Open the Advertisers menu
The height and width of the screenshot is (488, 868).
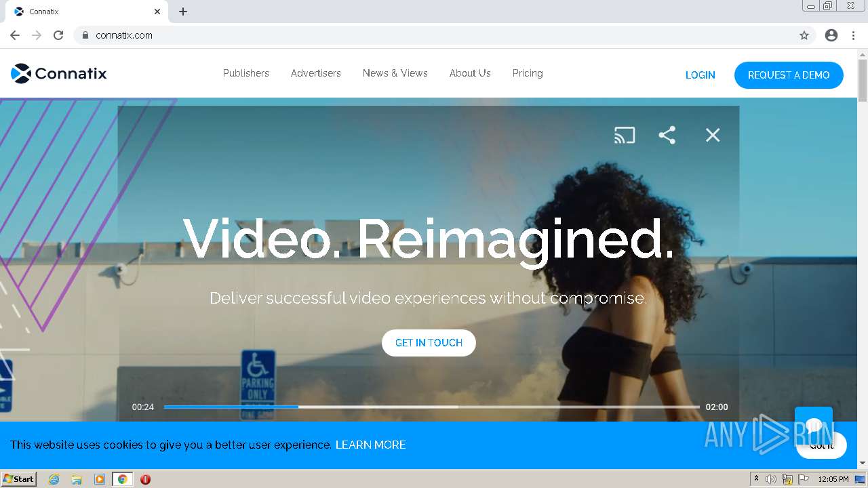coord(316,73)
